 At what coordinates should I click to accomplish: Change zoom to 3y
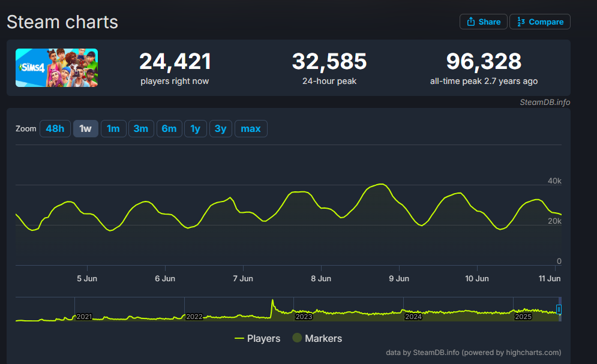click(x=220, y=128)
